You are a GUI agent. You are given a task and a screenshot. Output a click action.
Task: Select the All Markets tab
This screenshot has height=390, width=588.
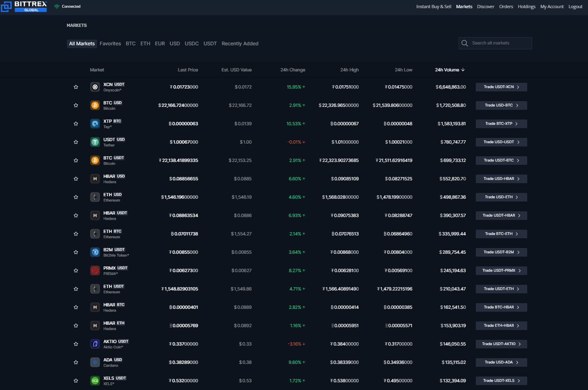pos(82,44)
